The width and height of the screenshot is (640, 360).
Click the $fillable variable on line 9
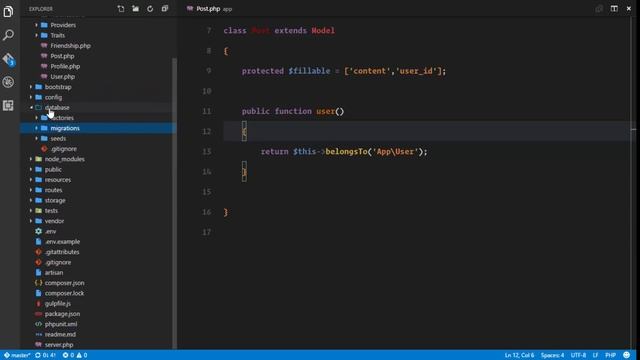point(309,71)
